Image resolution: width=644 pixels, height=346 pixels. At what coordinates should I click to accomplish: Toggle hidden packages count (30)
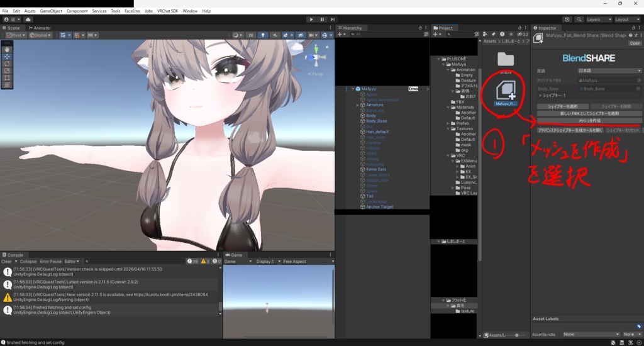click(x=523, y=35)
